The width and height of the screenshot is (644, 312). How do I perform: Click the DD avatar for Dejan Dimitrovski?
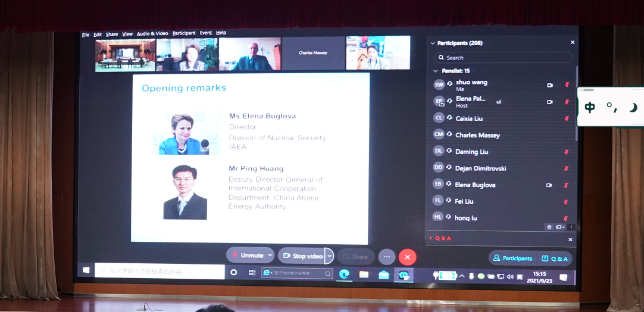[439, 167]
